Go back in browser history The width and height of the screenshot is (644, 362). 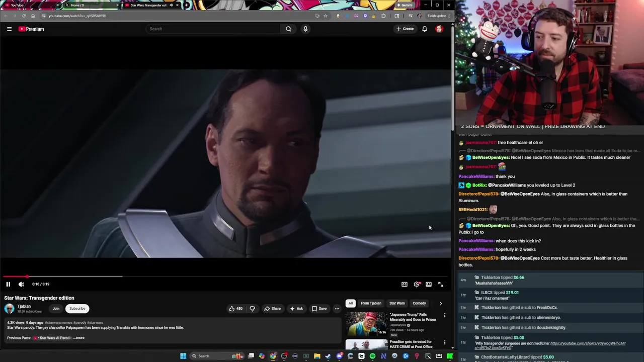(6, 16)
